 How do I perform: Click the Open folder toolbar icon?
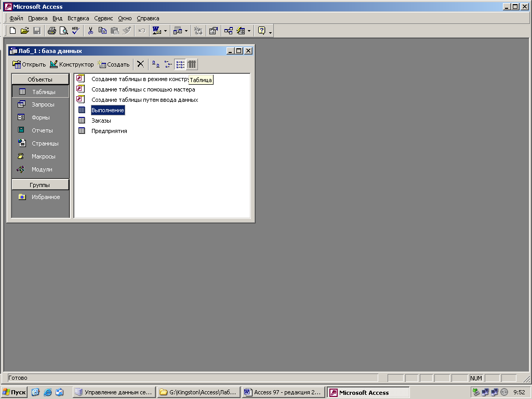(25, 31)
